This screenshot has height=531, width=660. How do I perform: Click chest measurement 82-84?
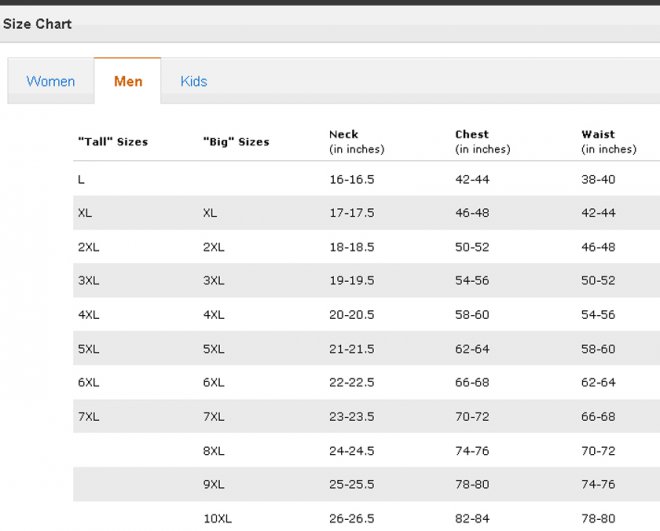472,519
